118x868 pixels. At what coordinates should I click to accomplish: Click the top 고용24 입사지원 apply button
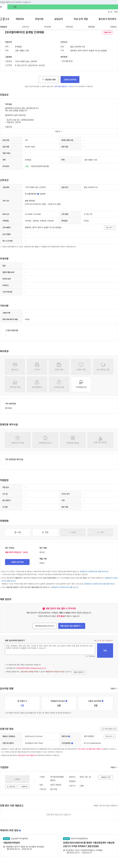pos(70,80)
